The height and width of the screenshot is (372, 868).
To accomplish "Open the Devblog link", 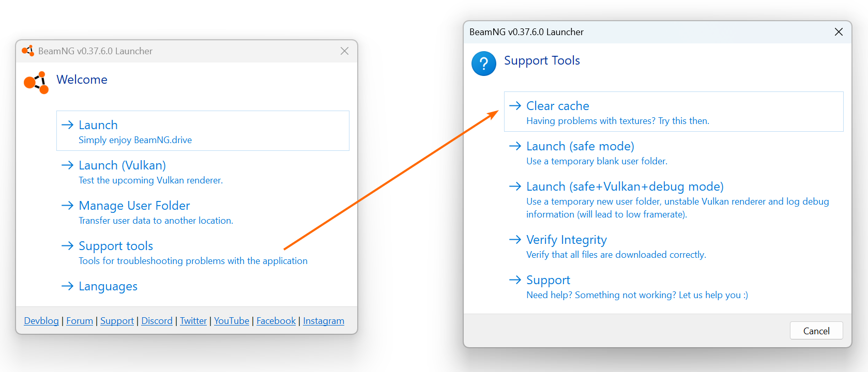I will coord(41,321).
